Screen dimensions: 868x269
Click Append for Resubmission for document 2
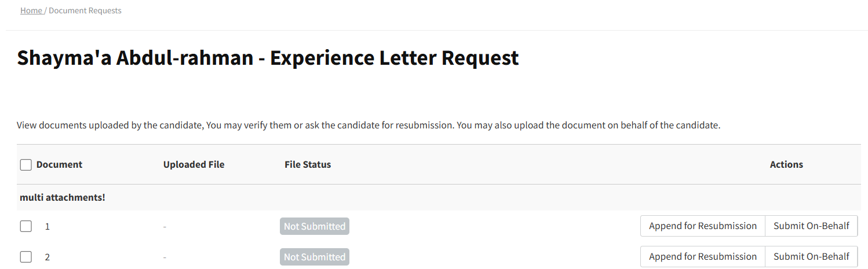702,257
